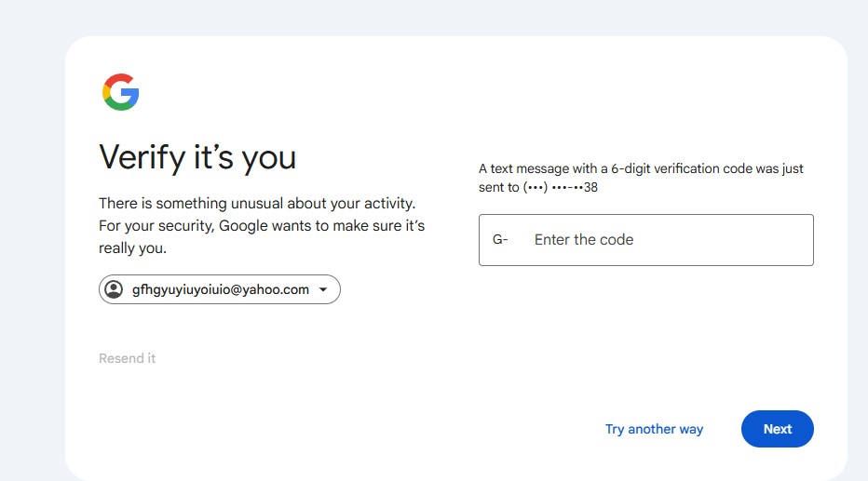
Task: Focus the Enter the code field
Action: coord(646,240)
